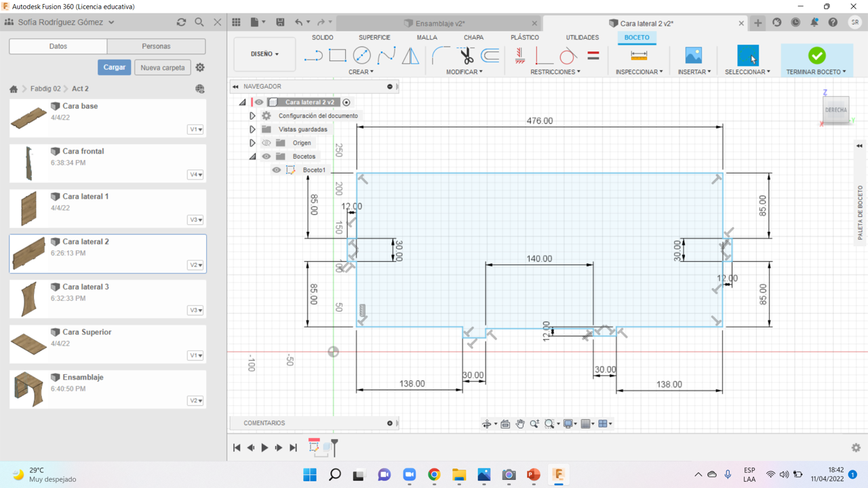
Task: Click the timeline playhead marker
Action: coord(334,445)
